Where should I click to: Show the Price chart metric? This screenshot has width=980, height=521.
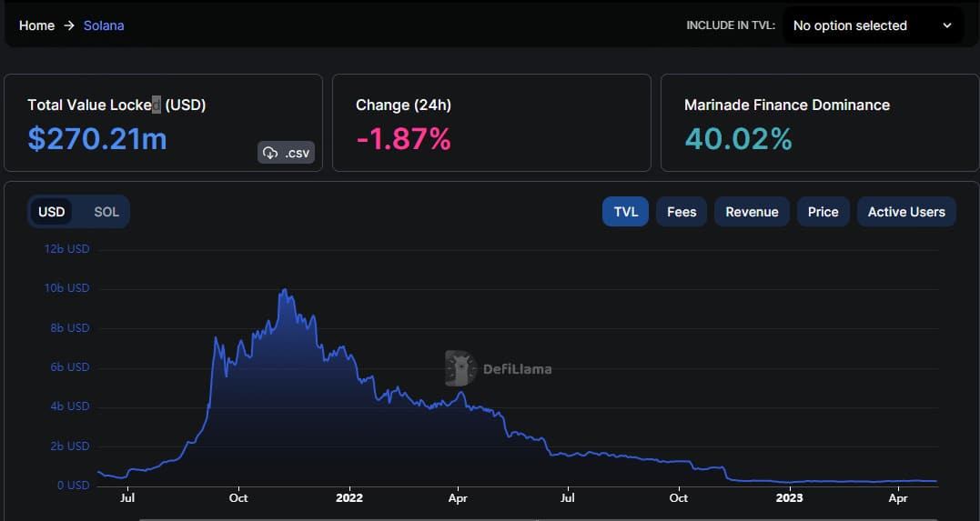(x=823, y=212)
